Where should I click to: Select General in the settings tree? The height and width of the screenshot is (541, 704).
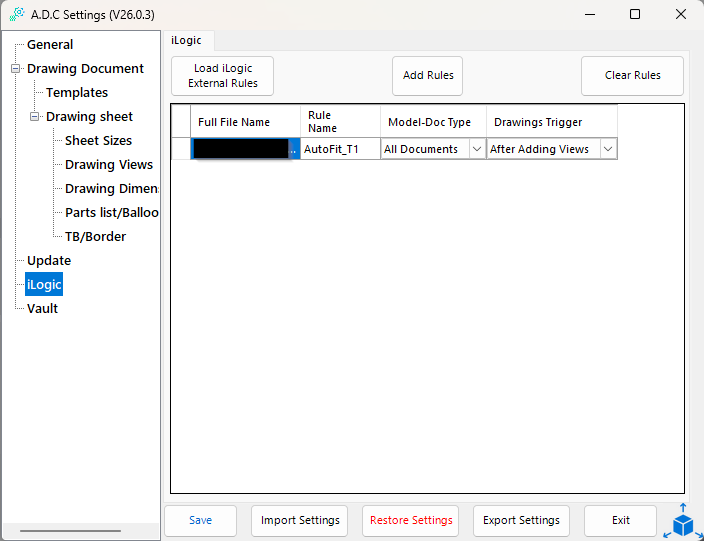coord(50,44)
